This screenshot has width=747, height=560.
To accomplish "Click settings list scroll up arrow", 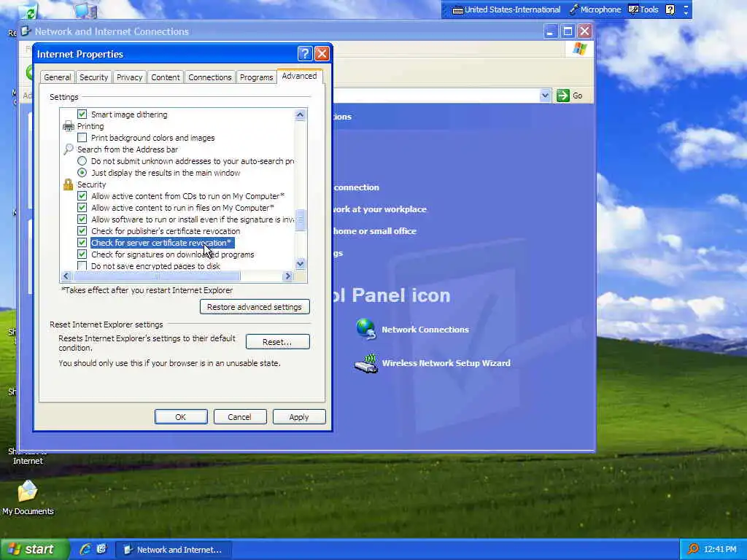I will pos(300,114).
